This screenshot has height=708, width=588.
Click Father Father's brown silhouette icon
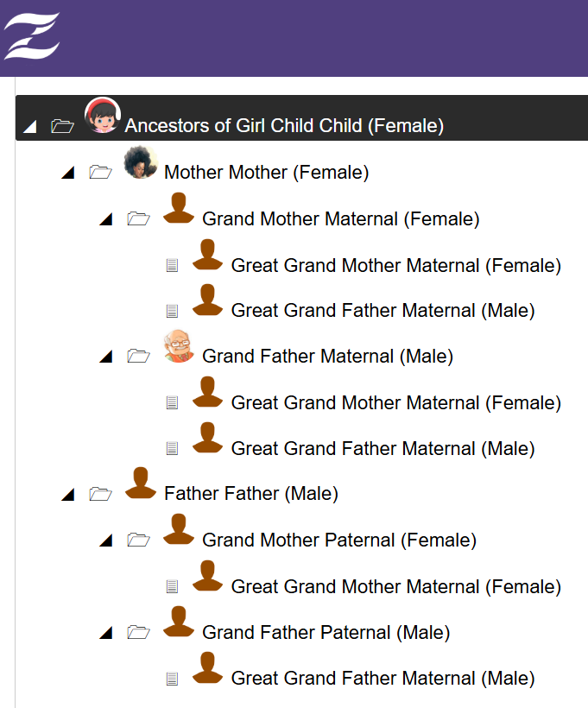tap(141, 484)
